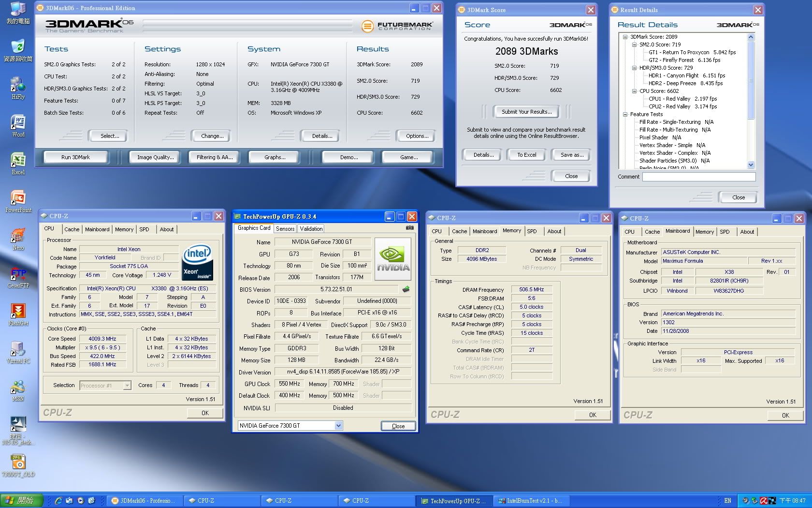Launch Word from desktop icon
Screen dimensions: 812x508
pyautogui.click(x=18, y=125)
